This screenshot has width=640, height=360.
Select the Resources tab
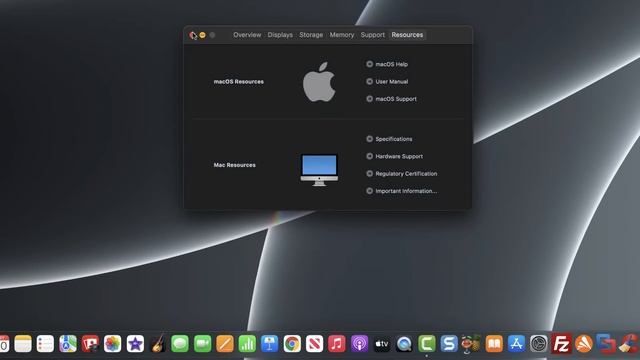coord(407,35)
